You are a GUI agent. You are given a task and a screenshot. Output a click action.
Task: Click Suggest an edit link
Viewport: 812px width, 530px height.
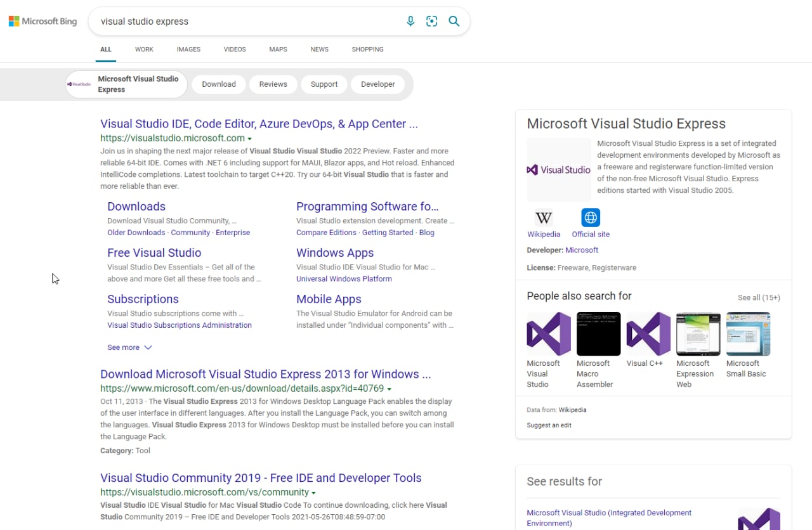549,425
